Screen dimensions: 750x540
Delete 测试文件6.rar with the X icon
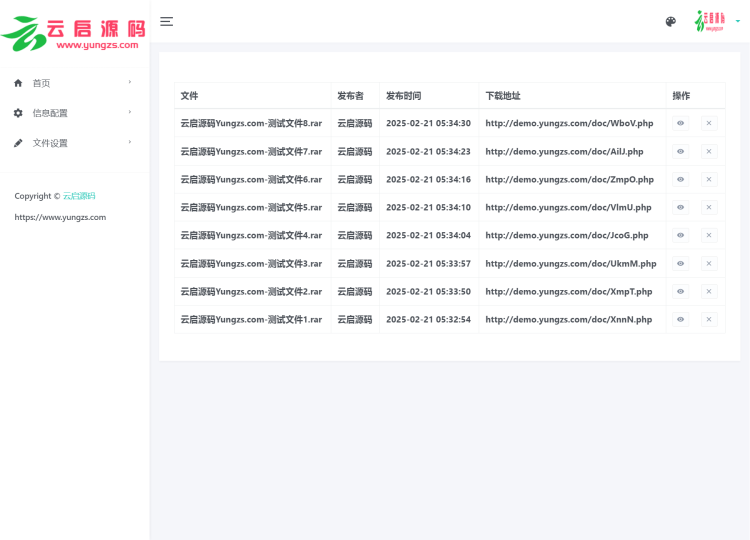(x=709, y=179)
